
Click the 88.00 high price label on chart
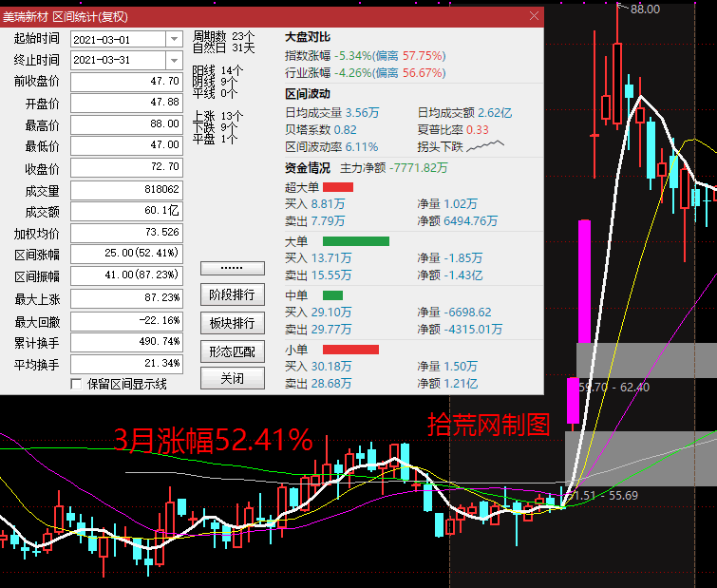point(645,9)
